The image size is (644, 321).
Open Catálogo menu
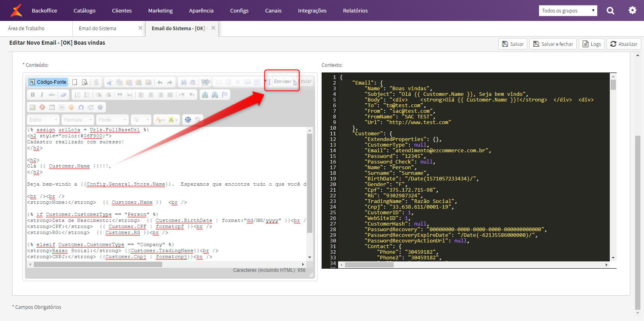coord(85,10)
